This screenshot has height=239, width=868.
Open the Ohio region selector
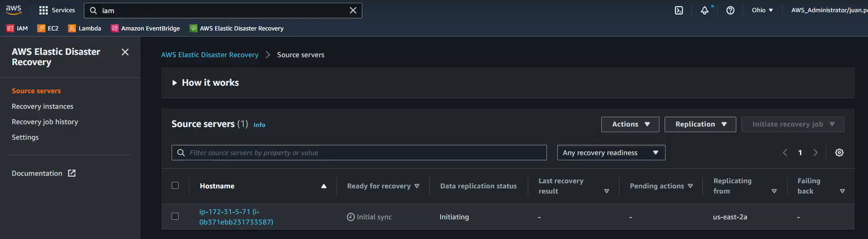pyautogui.click(x=762, y=10)
